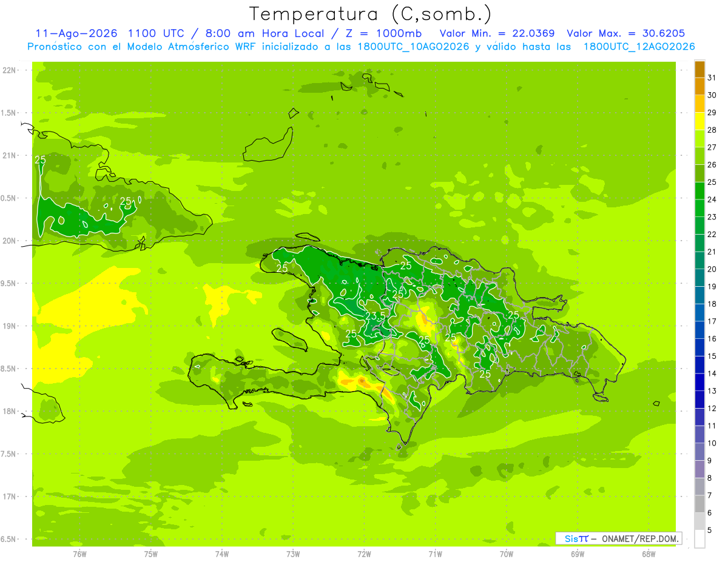Pick the blue swatch between 16 and 17
Screen dimensions: 728x562
[699, 330]
